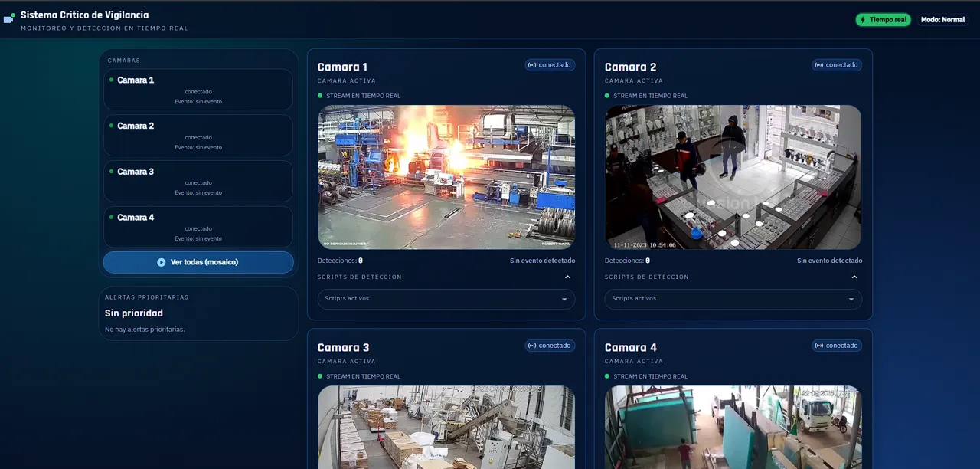Click Sin evento detectado on Camara 1 card

(x=543, y=261)
